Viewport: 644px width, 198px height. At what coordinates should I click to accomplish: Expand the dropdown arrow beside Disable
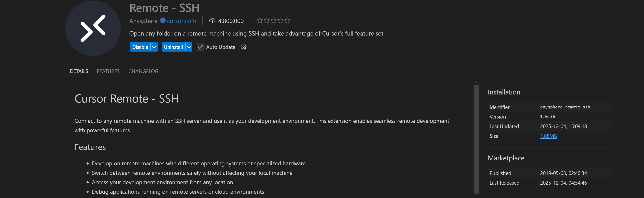[x=154, y=47]
